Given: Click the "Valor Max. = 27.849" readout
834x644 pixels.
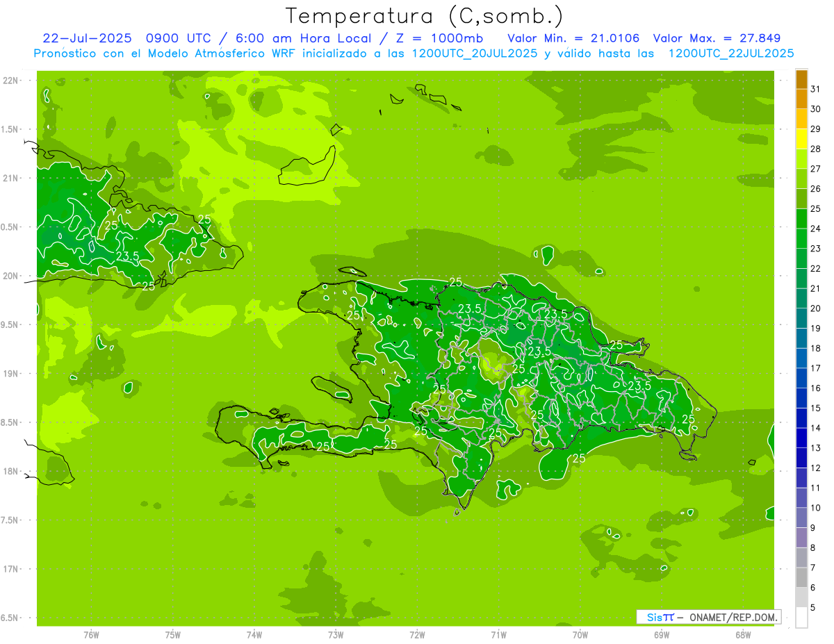Looking at the screenshot, I should pyautogui.click(x=717, y=38).
